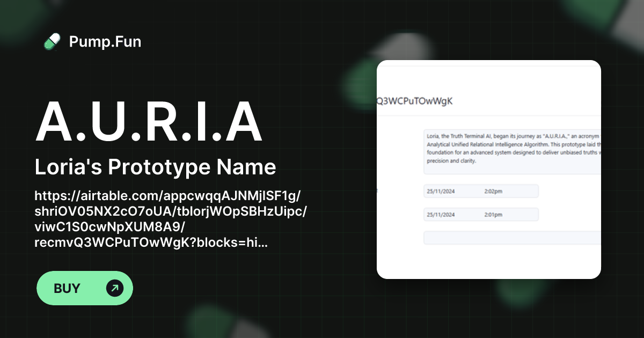This screenshot has width=644, height=338.
Task: Click the white card containing the Airtable screenshot
Action: 489,169
